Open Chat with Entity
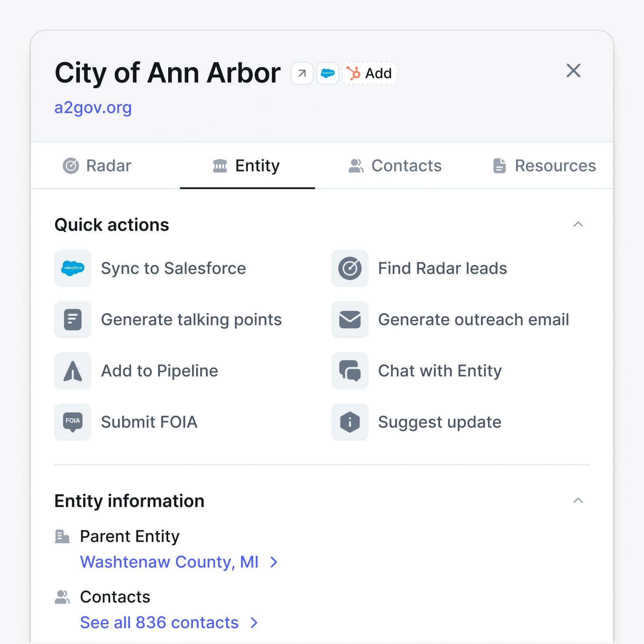Image resolution: width=644 pixels, height=644 pixels. (x=440, y=371)
